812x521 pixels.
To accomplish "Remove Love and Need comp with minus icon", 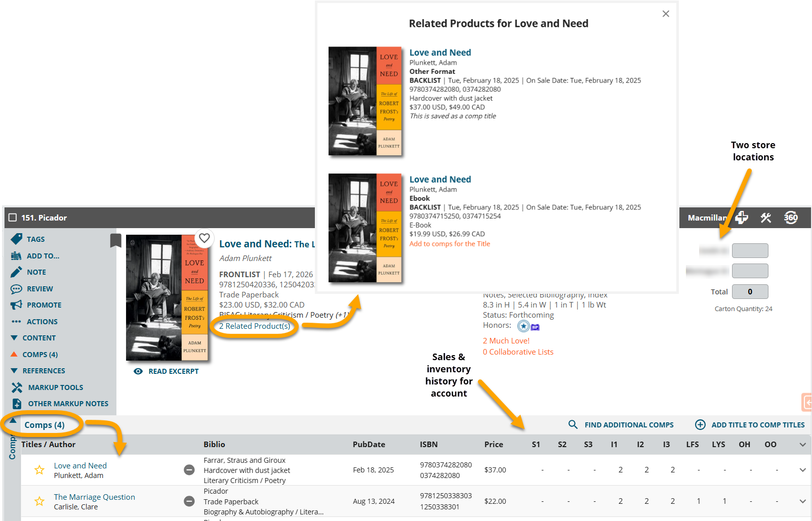I will click(189, 470).
